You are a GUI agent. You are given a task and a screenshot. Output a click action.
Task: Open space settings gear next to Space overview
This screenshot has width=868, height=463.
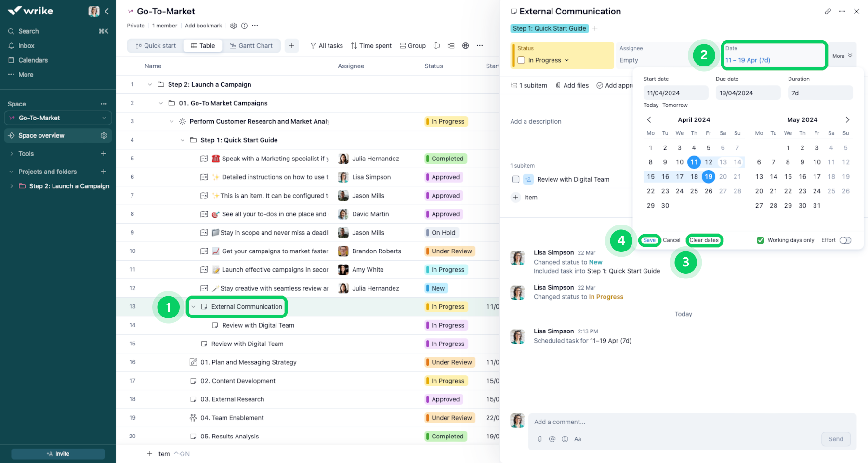(104, 136)
